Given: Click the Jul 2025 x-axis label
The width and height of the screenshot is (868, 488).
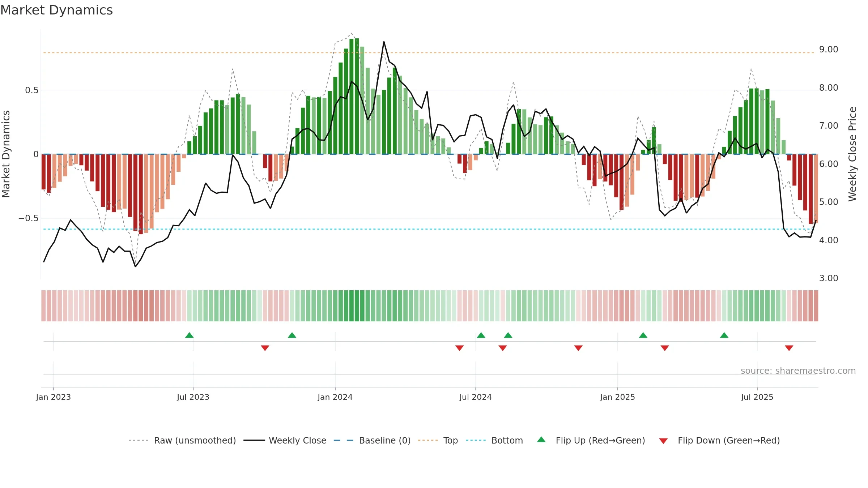Looking at the screenshot, I should (757, 397).
